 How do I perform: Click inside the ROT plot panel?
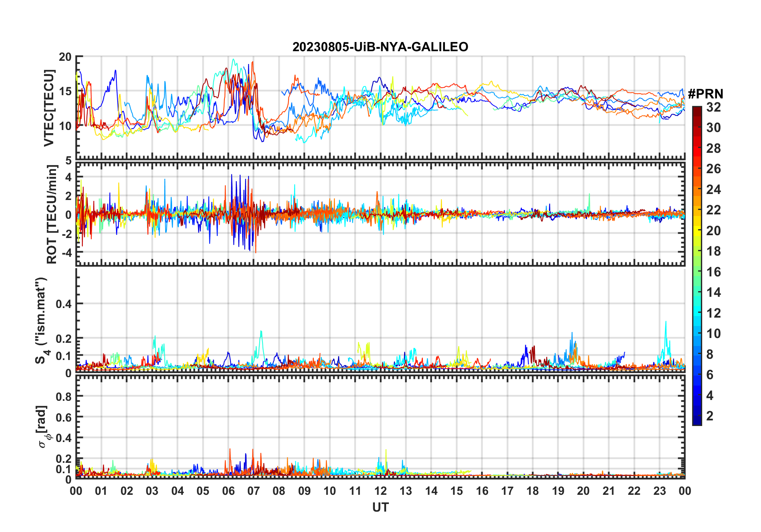pyautogui.click(x=380, y=214)
